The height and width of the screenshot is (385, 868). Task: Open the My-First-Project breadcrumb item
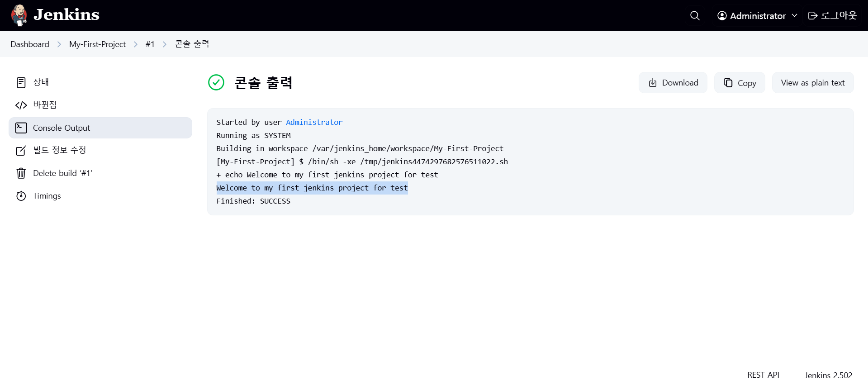point(97,44)
